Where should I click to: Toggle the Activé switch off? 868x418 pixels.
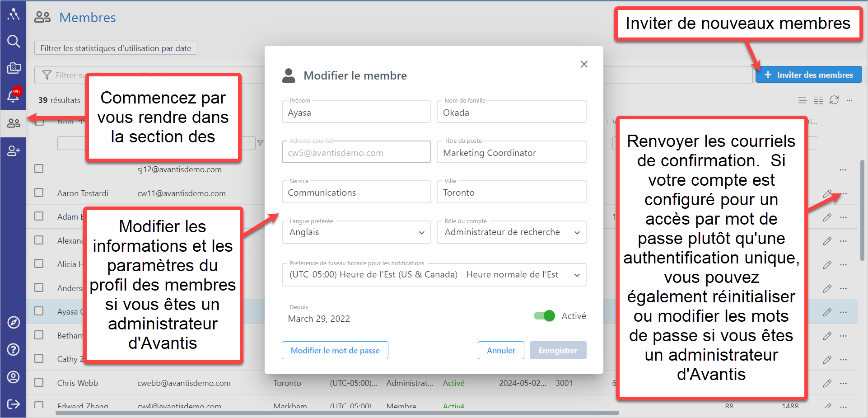[x=544, y=316]
